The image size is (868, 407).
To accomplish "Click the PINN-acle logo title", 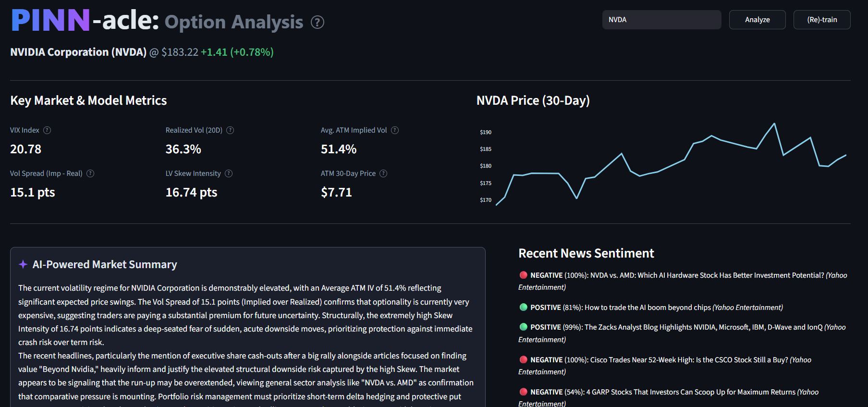I will (85, 20).
